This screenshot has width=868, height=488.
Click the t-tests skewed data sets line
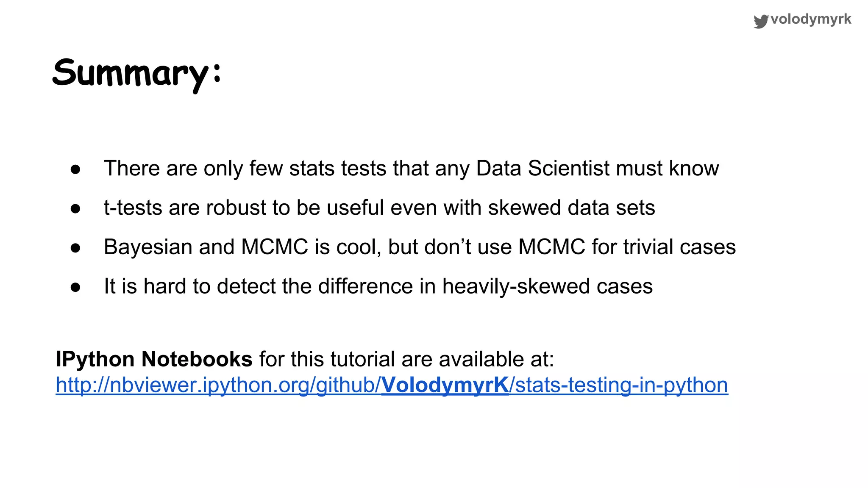[379, 208]
